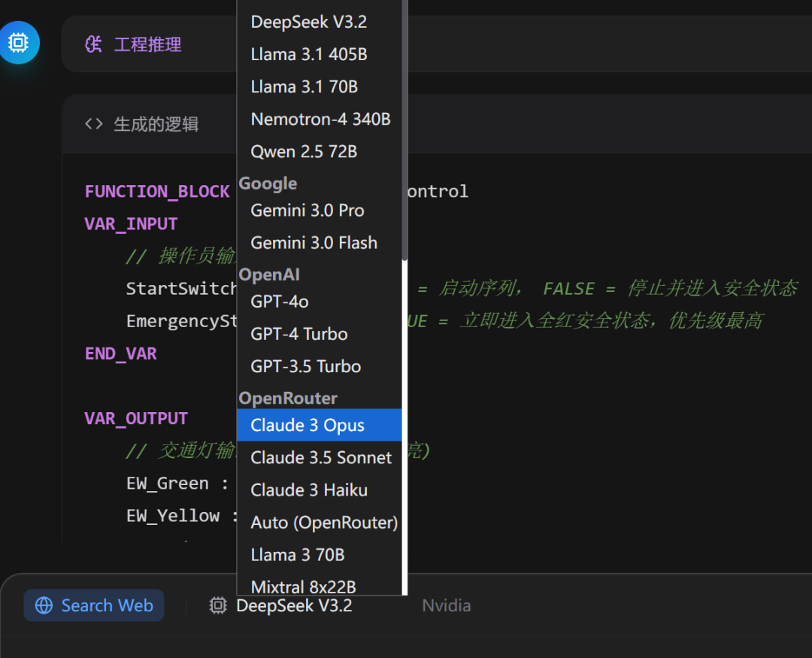Pick Qwen 2.5 72B from list

pyautogui.click(x=319, y=152)
